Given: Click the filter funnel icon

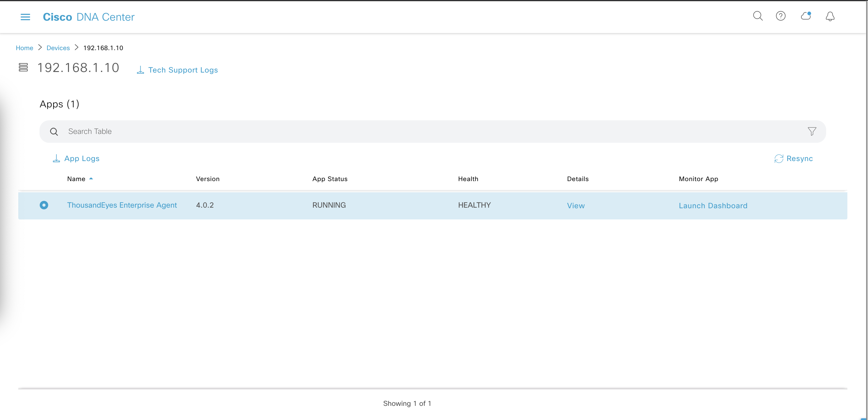Looking at the screenshot, I should 812,131.
